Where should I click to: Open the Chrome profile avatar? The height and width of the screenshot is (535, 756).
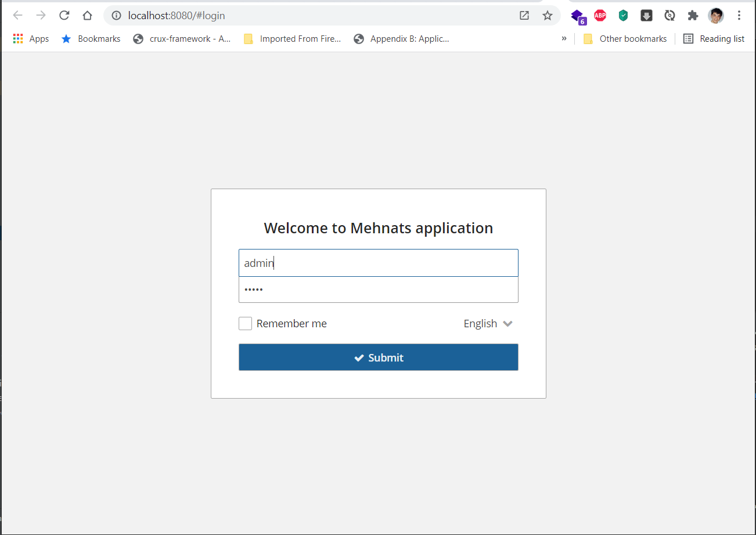(716, 16)
